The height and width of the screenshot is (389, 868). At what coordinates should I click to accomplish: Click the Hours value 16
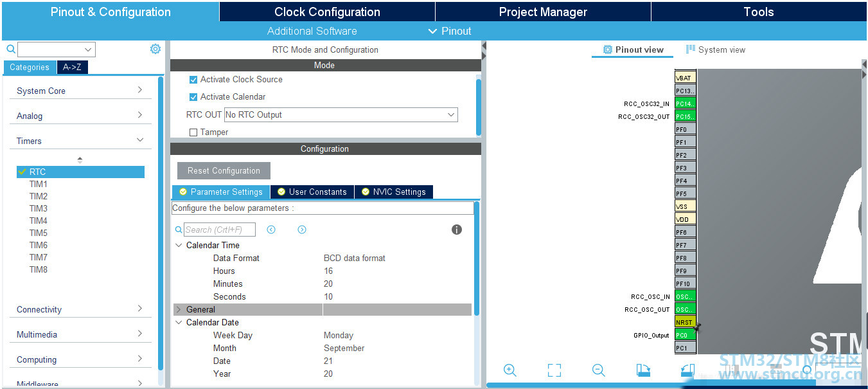click(x=328, y=271)
